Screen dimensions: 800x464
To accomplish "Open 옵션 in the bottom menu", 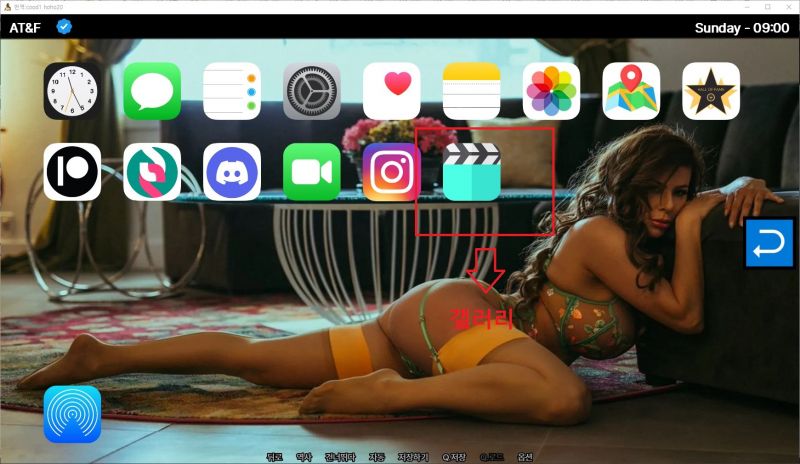I will point(525,457).
